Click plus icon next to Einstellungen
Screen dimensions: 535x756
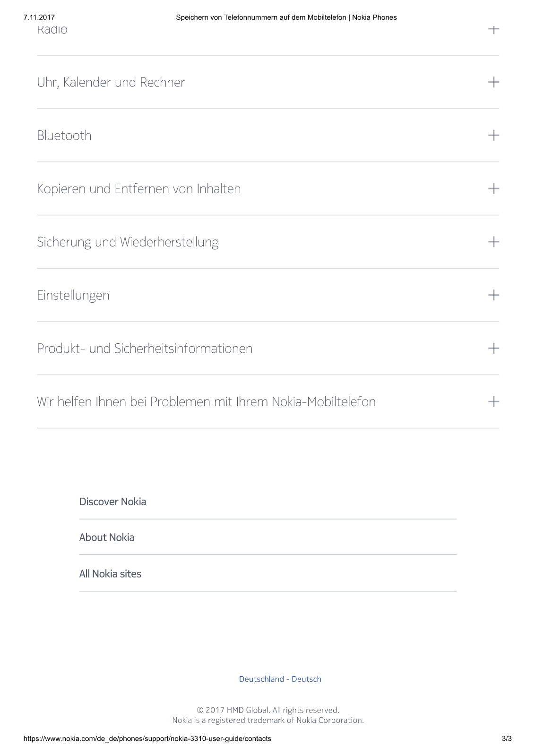pos(493,295)
